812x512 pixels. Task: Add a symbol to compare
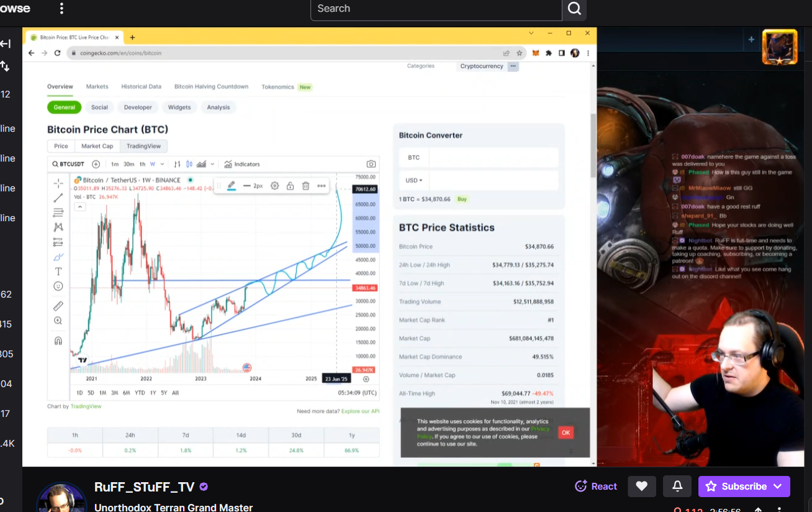[96, 164]
